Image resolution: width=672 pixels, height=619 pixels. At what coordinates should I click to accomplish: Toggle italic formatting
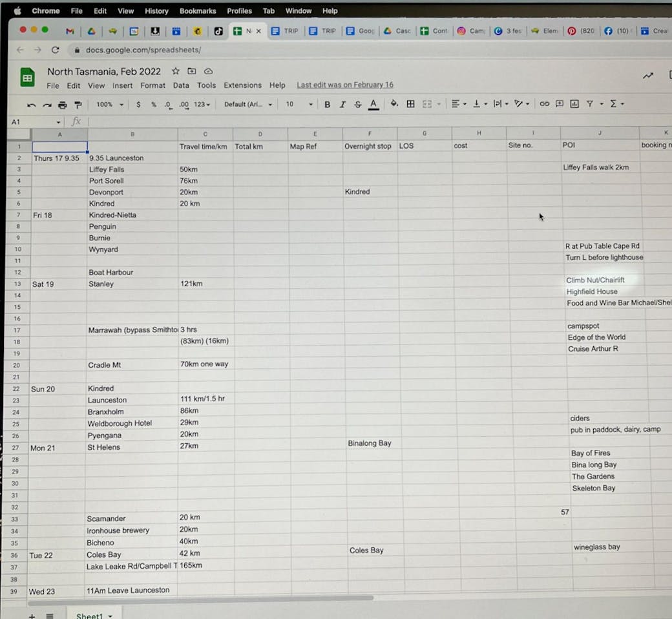point(342,105)
